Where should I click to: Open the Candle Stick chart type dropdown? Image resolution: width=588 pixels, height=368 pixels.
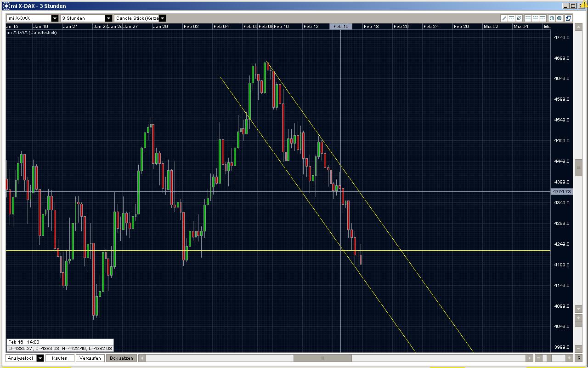pos(162,18)
